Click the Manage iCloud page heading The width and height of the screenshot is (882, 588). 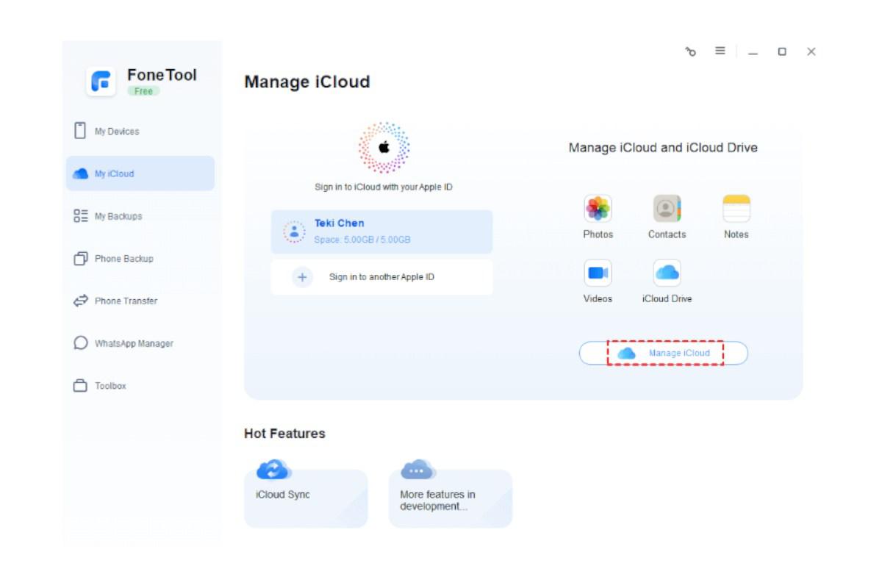click(x=306, y=82)
